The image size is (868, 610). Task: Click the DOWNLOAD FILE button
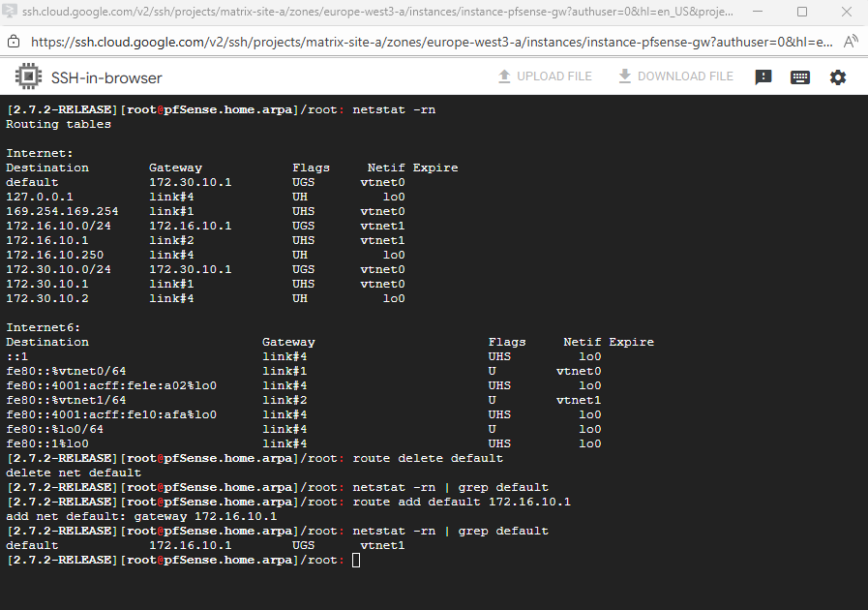(x=675, y=76)
